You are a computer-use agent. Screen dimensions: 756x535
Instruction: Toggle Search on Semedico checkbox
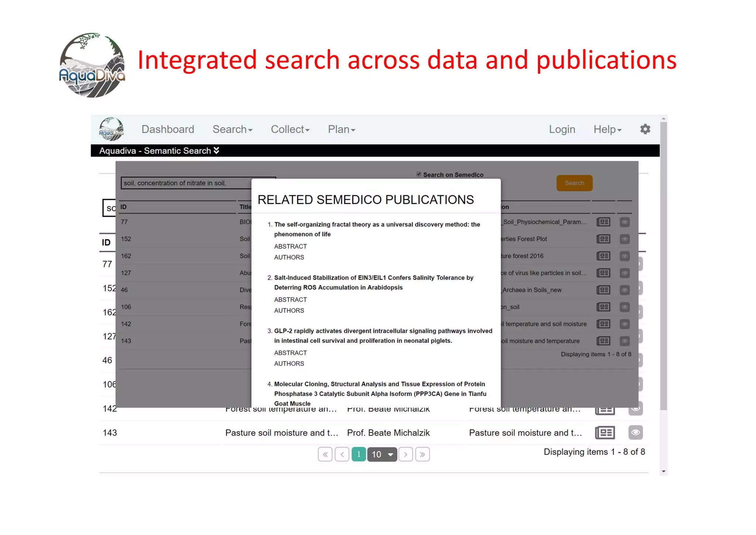pos(419,174)
